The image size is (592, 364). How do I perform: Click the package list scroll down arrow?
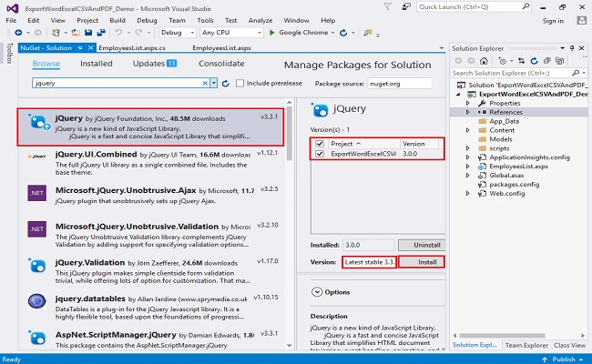coord(290,345)
